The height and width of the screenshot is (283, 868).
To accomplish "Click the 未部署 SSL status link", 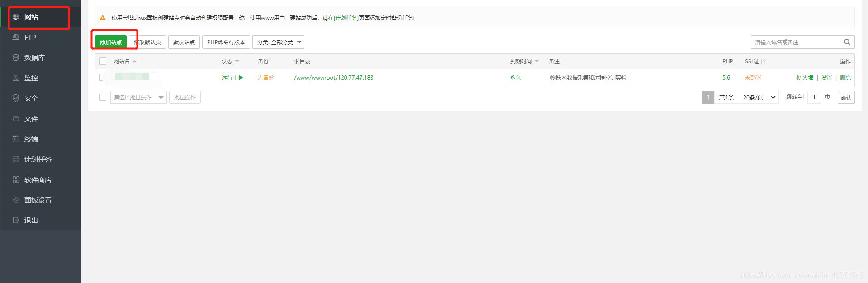I will pyautogui.click(x=753, y=78).
